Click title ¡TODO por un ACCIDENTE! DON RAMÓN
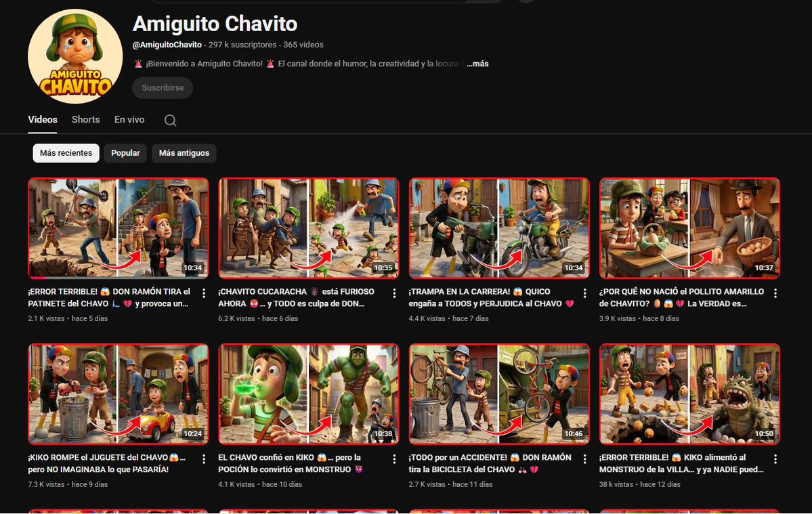Image resolution: width=812 pixels, height=514 pixels. tap(490, 463)
